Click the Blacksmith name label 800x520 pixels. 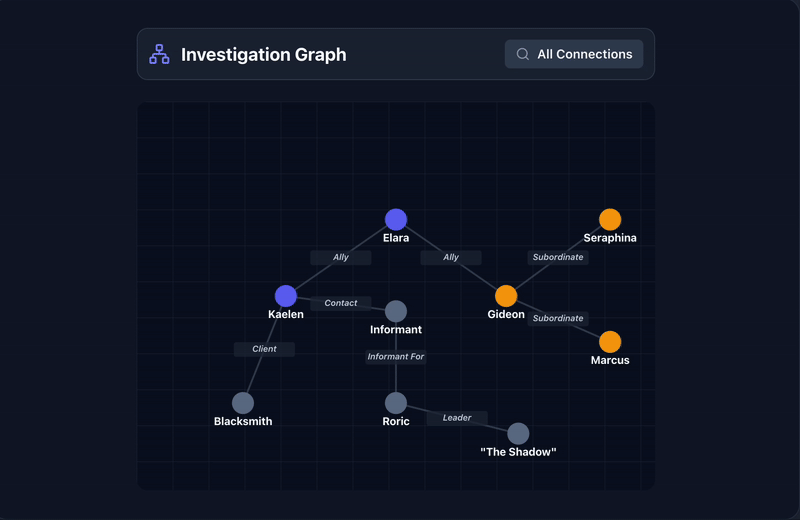pyautogui.click(x=243, y=422)
